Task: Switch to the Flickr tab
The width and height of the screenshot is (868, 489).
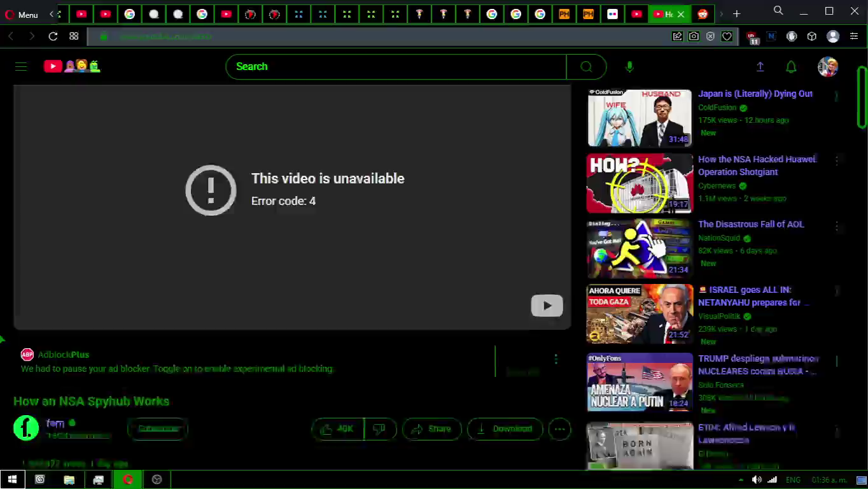Action: 612,14
